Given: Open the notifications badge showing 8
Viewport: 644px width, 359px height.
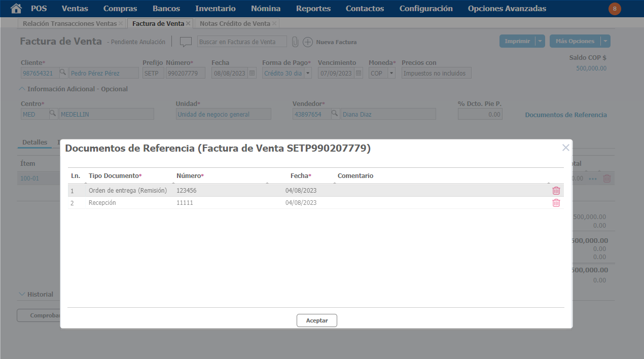Looking at the screenshot, I should (615, 9).
